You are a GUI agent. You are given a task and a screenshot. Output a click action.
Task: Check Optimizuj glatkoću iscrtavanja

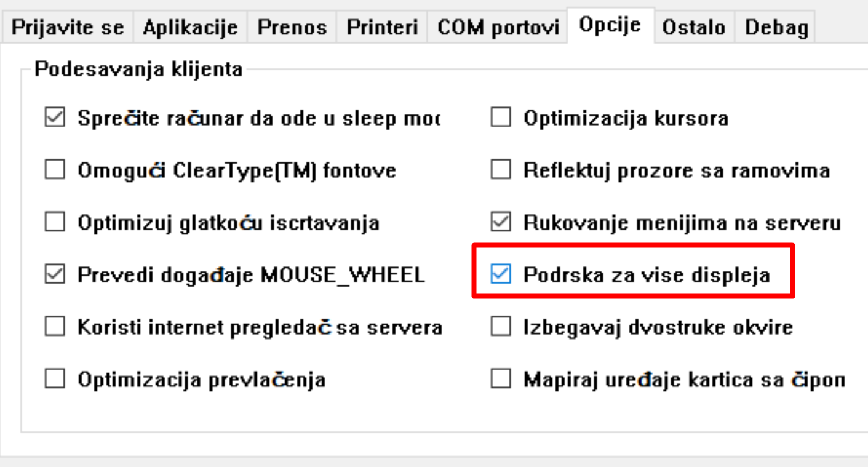click(x=55, y=222)
